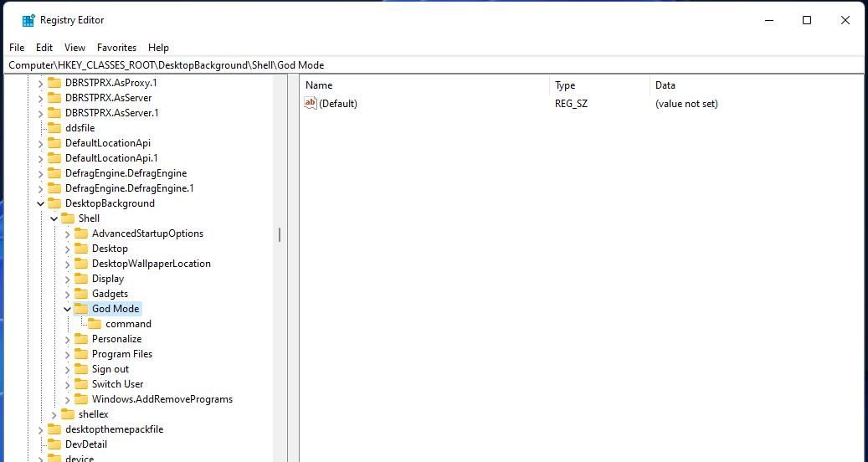Open the Edit menu
Screen dimensions: 868x462
tap(44, 48)
